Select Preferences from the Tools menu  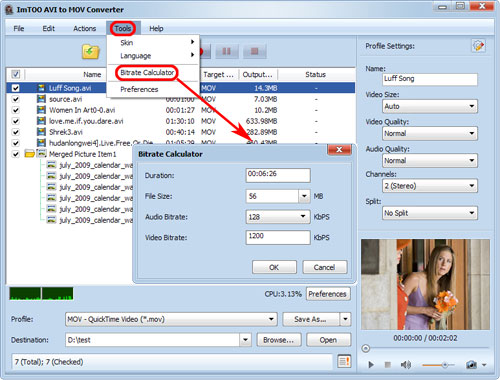pos(139,89)
